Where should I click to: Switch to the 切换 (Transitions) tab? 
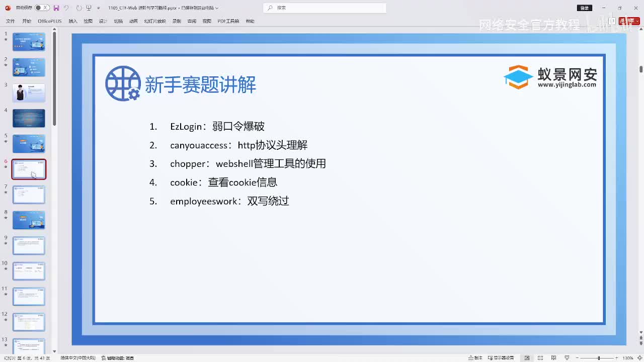click(x=118, y=21)
